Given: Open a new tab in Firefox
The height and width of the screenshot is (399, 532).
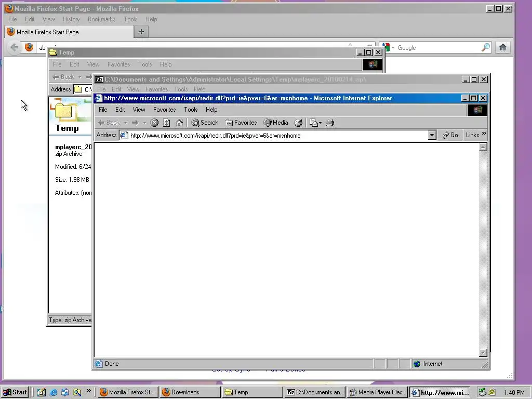Looking at the screenshot, I should [141, 32].
